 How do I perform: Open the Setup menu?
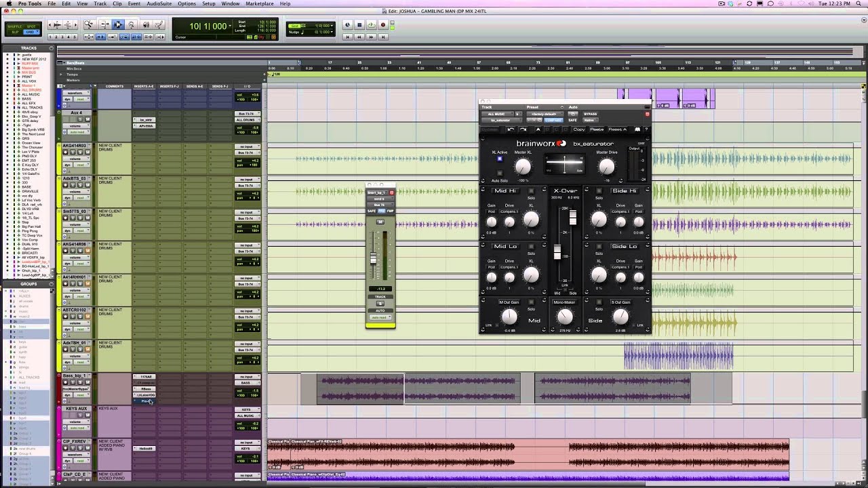(x=209, y=3)
